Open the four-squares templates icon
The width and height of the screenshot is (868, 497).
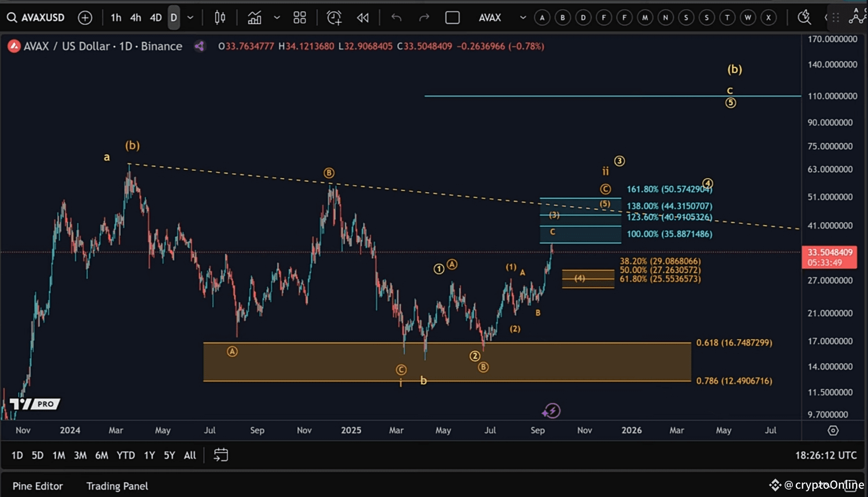[300, 18]
